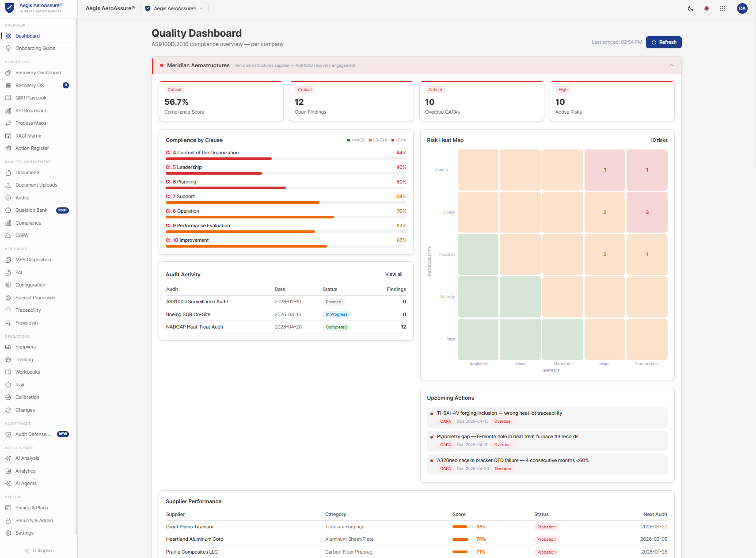Click the Flowdown icon
Viewport: 756px width, 558px height.
tap(8, 323)
